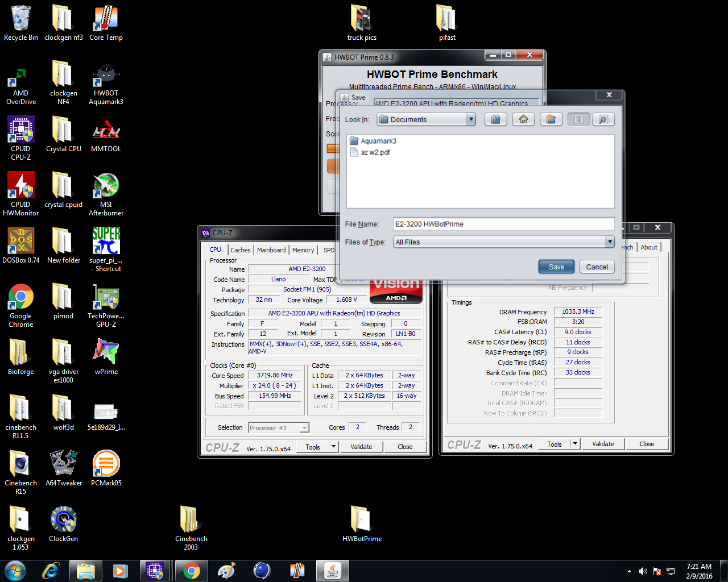Click Close in the CPU-Z Memory window
Screen dimensions: 728x582
[647, 444]
